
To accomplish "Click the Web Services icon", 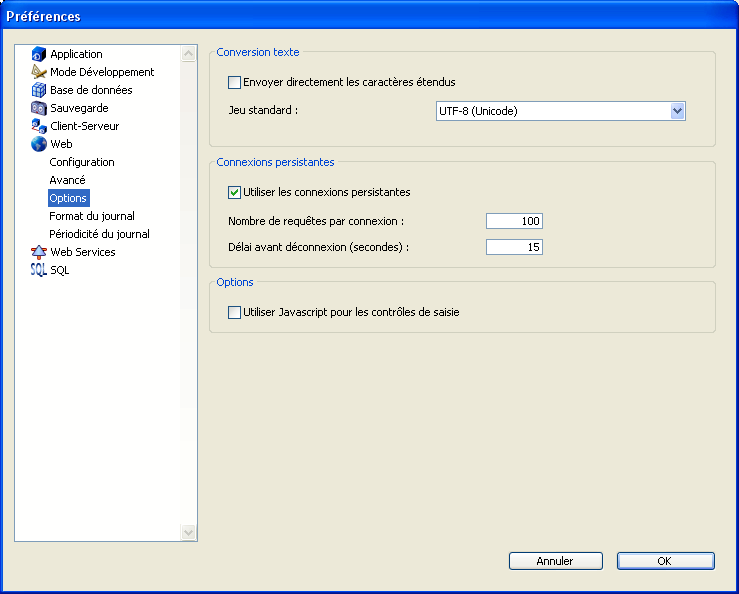I will pyautogui.click(x=39, y=252).
